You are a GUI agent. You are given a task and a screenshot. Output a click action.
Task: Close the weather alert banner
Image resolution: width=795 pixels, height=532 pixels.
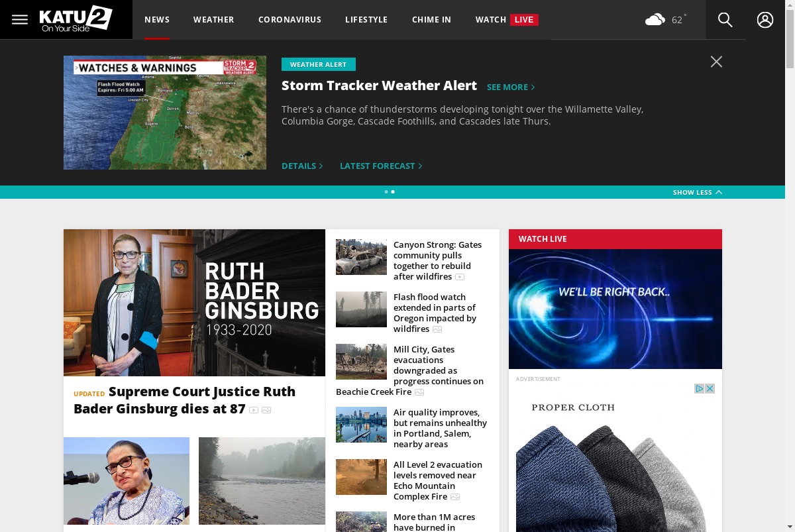716,62
